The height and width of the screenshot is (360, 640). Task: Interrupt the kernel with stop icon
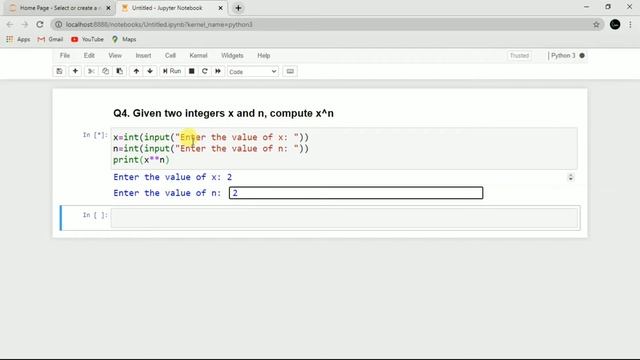[x=191, y=71]
